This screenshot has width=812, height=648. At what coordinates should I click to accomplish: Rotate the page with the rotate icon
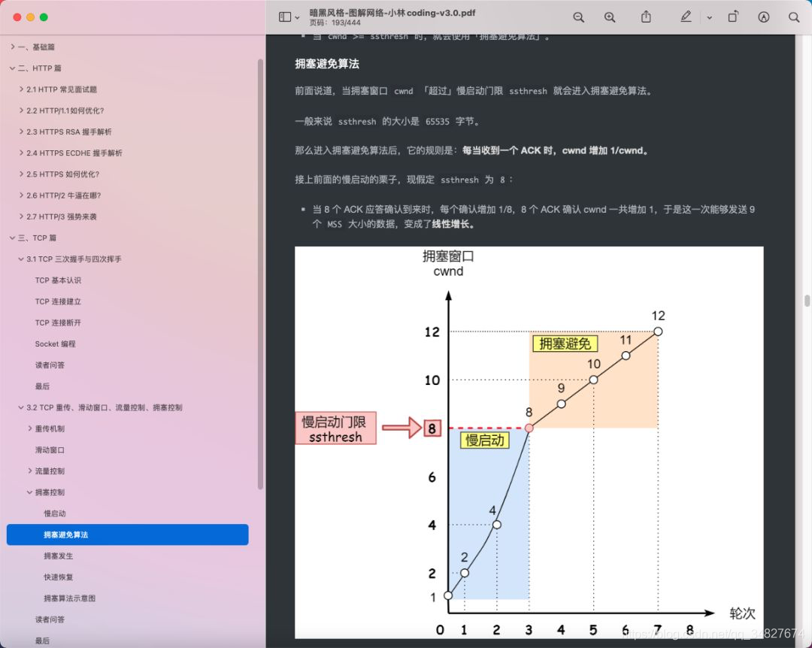733,17
